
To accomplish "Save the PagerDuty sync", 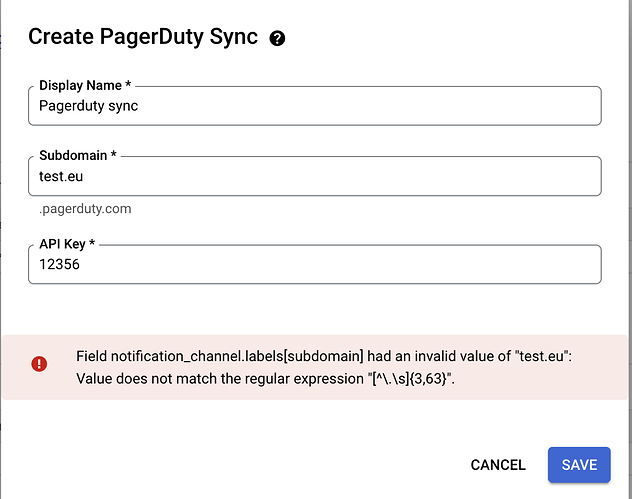I will coord(579,465).
